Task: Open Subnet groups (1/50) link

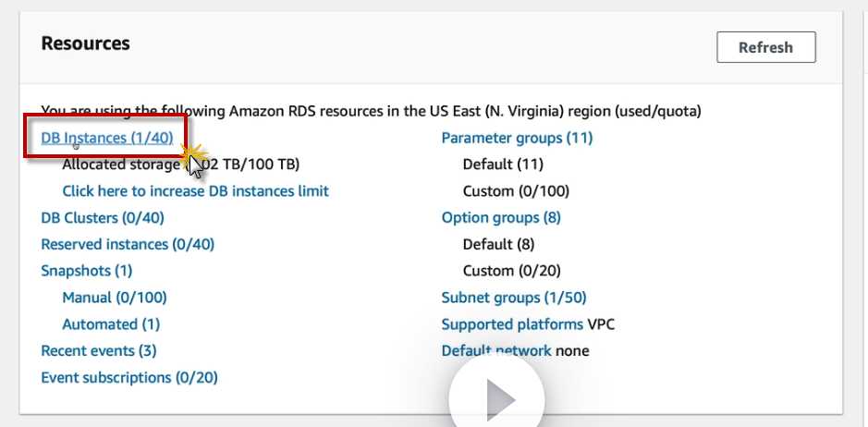Action: pyautogui.click(x=513, y=298)
